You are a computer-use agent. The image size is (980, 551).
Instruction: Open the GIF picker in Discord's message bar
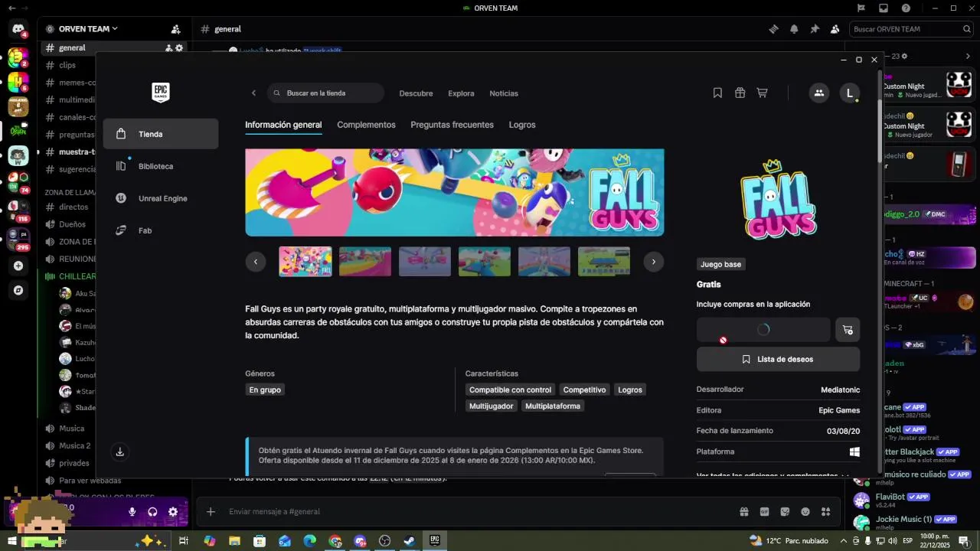(x=764, y=511)
